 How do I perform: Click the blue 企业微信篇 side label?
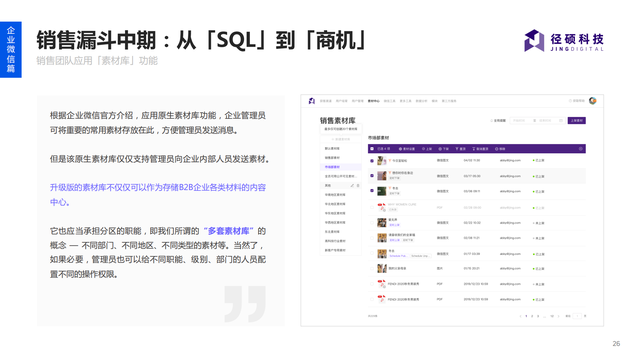(11, 49)
